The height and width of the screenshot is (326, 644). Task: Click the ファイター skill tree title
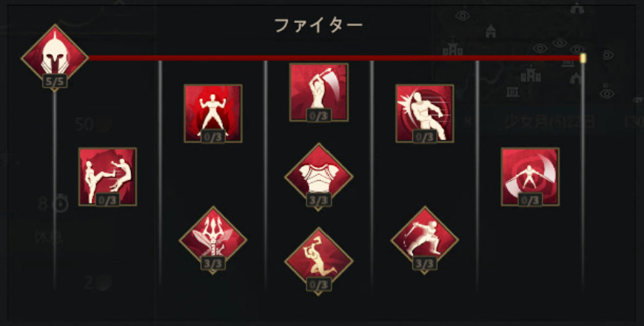[319, 26]
